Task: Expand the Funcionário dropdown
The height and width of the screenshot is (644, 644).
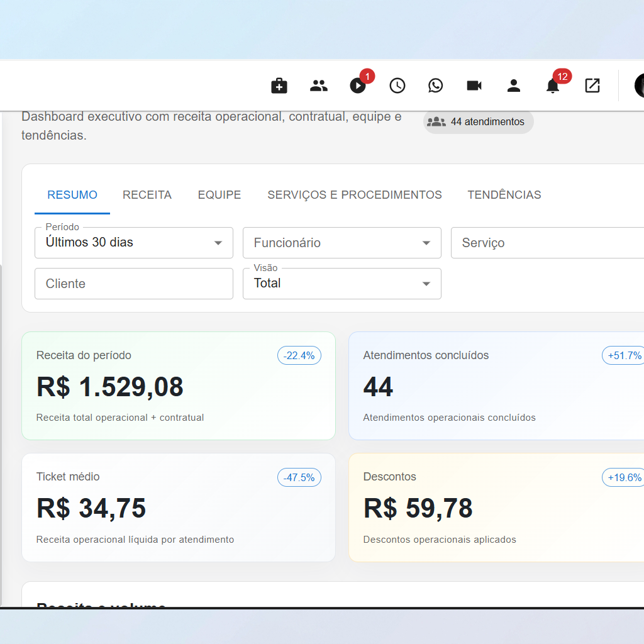Action: 341,242
